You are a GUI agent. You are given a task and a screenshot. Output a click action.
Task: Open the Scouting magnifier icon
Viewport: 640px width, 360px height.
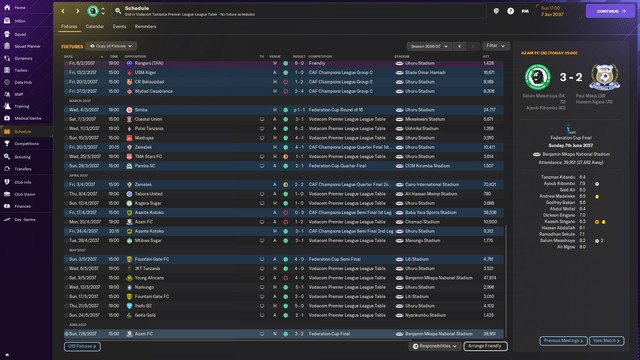[x=7, y=157]
